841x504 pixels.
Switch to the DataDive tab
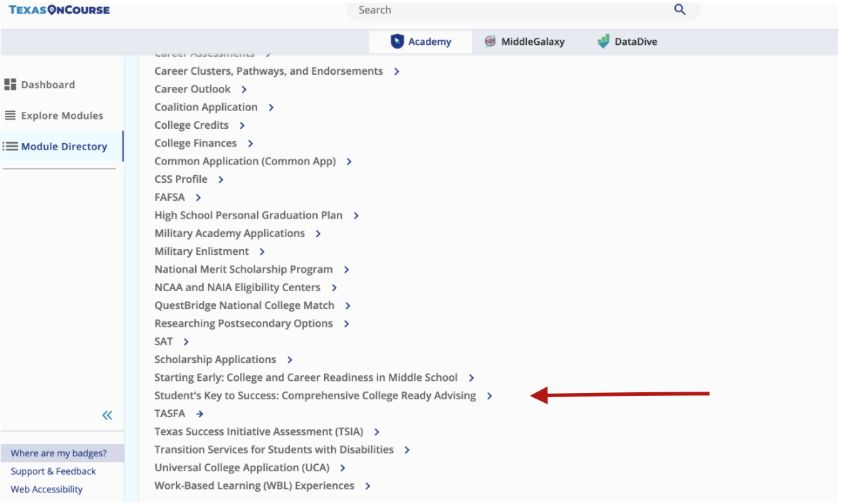627,41
